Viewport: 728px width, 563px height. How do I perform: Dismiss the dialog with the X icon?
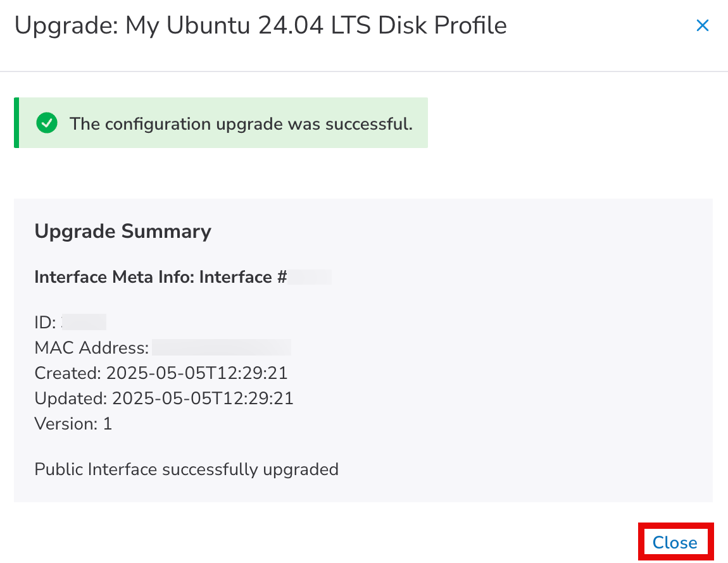pos(702,25)
